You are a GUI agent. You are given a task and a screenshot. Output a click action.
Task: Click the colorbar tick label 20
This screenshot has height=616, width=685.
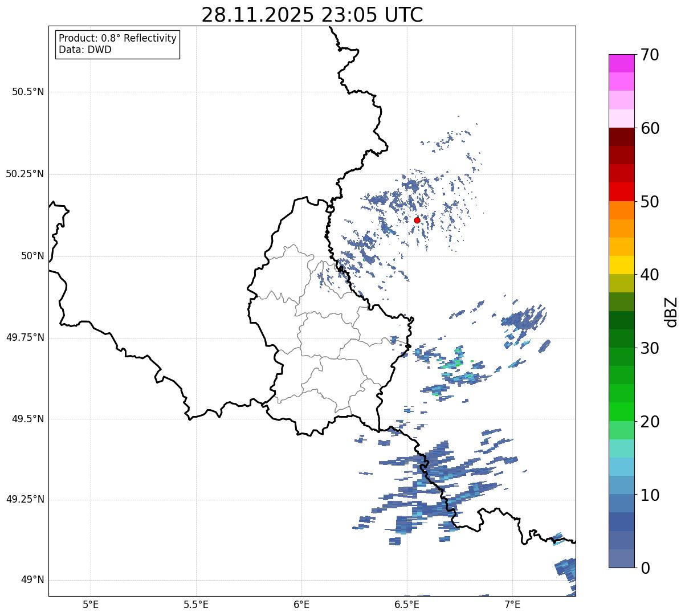click(x=649, y=422)
